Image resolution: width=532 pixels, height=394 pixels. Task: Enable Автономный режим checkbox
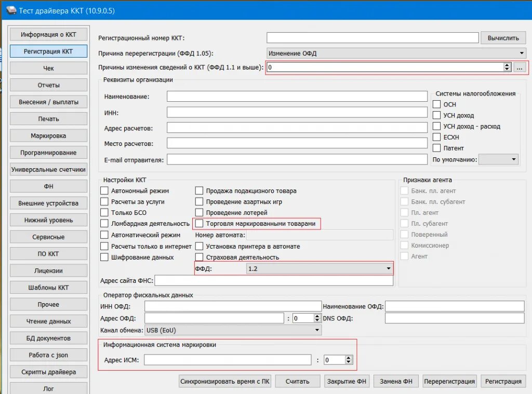[104, 191]
